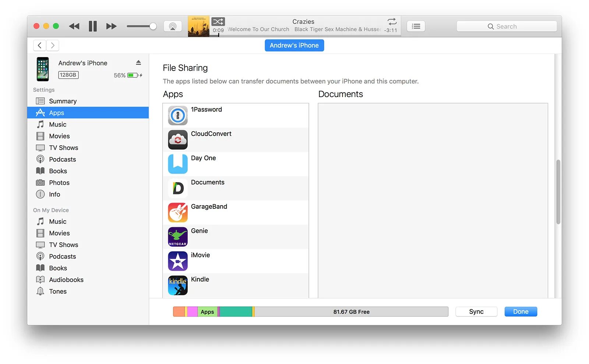Image resolution: width=589 pixels, height=364 pixels.
Task: Click the iMovie name text
Action: click(x=200, y=255)
